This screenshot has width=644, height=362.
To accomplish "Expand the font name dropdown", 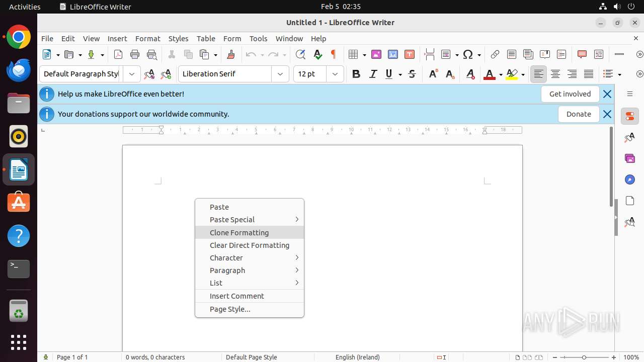I will click(280, 74).
